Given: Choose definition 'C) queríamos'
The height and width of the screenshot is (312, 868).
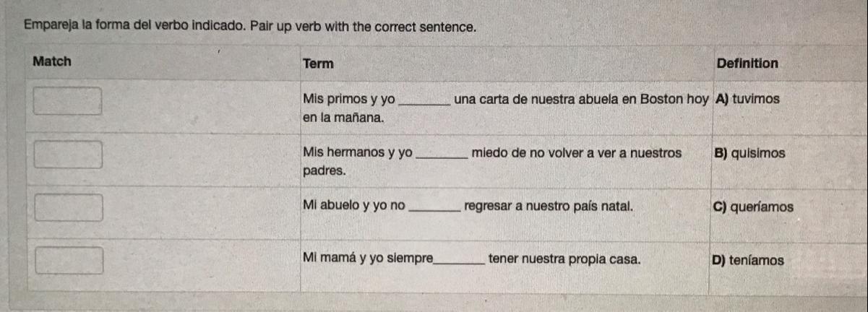Looking at the screenshot, I should [753, 207].
